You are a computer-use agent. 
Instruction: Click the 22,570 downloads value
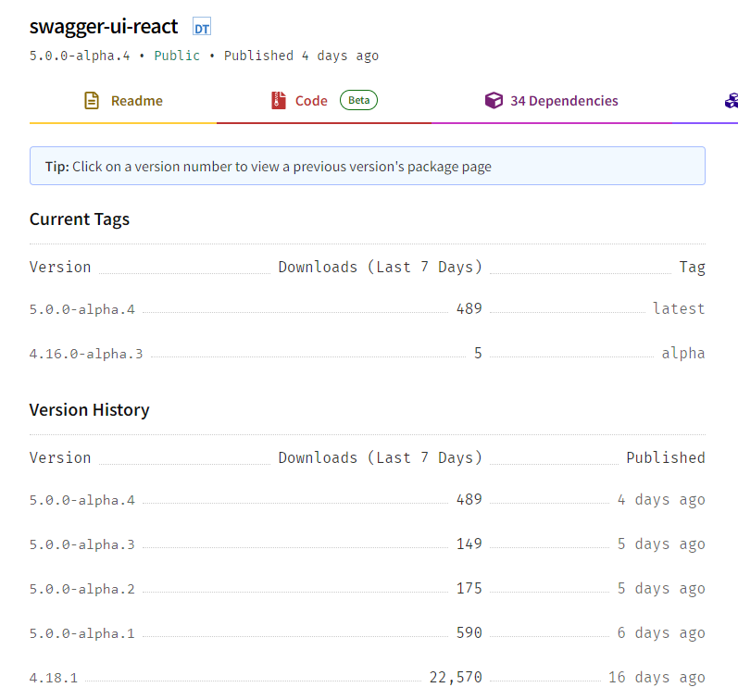456,678
